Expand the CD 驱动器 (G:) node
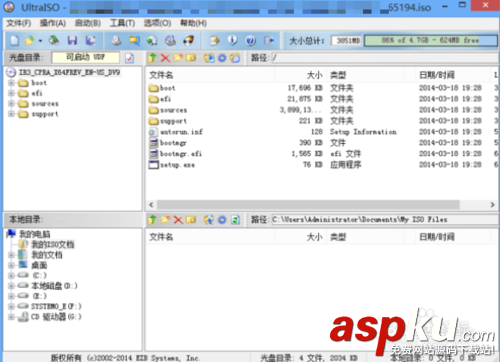 click(x=11, y=317)
